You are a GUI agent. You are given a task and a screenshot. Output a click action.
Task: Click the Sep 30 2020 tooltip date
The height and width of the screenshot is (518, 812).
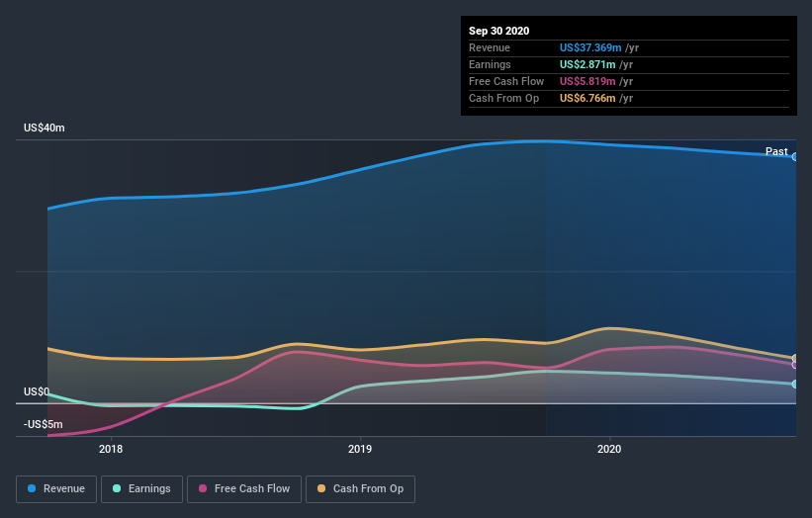(x=498, y=31)
